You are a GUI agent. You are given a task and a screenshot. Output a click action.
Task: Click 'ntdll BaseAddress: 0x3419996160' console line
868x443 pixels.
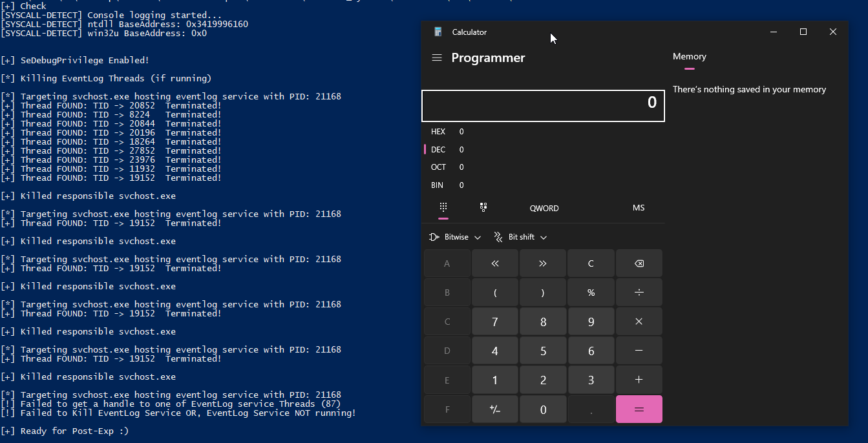[124, 24]
